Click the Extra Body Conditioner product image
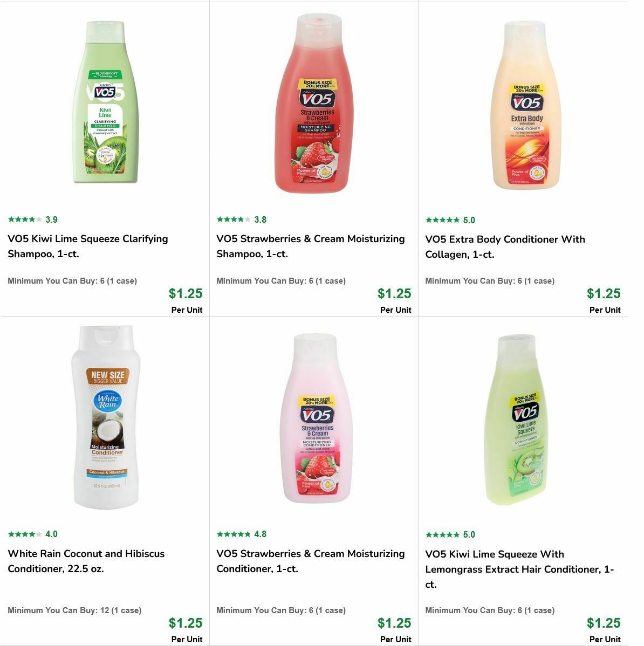644x646 pixels. [525, 102]
